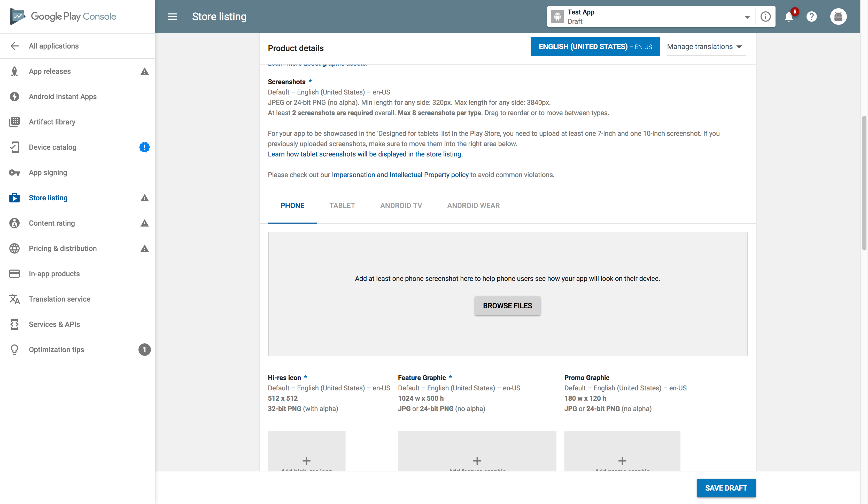Image resolution: width=868 pixels, height=504 pixels.
Task: Switch to the Android TV tab
Action: 401,206
